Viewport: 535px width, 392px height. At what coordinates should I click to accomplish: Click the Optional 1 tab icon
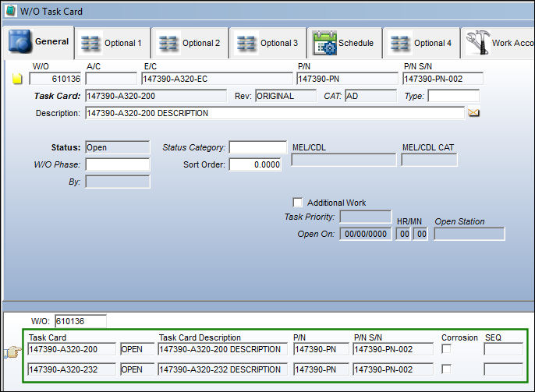click(x=90, y=44)
